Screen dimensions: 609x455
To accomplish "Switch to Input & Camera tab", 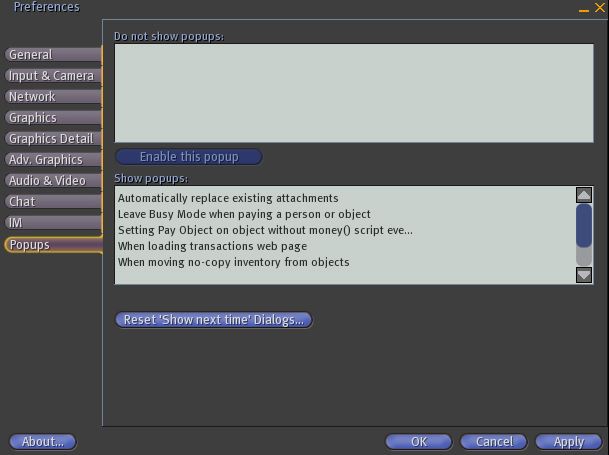I will point(52,76).
